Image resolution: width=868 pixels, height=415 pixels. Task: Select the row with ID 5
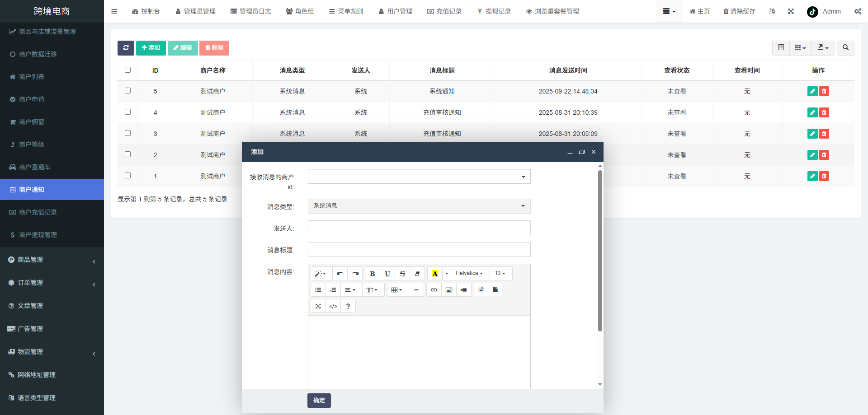[127, 90]
